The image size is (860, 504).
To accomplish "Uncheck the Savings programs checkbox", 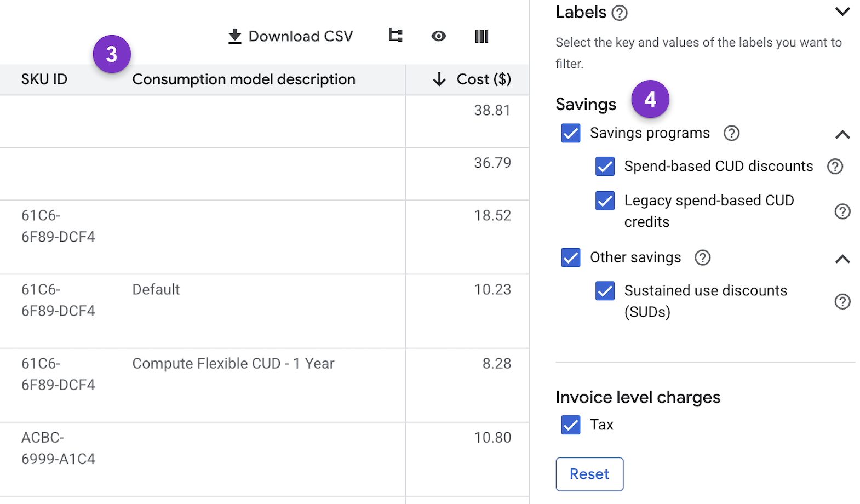I will 570,133.
